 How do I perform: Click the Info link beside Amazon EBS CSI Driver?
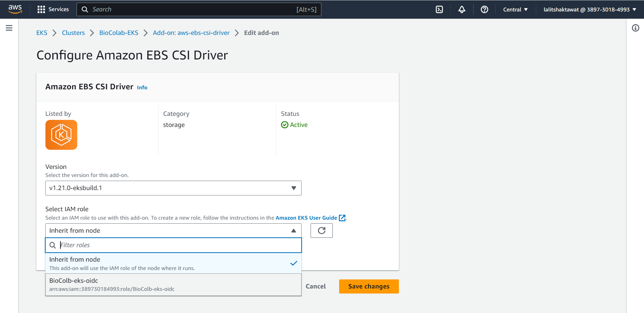pyautogui.click(x=142, y=87)
